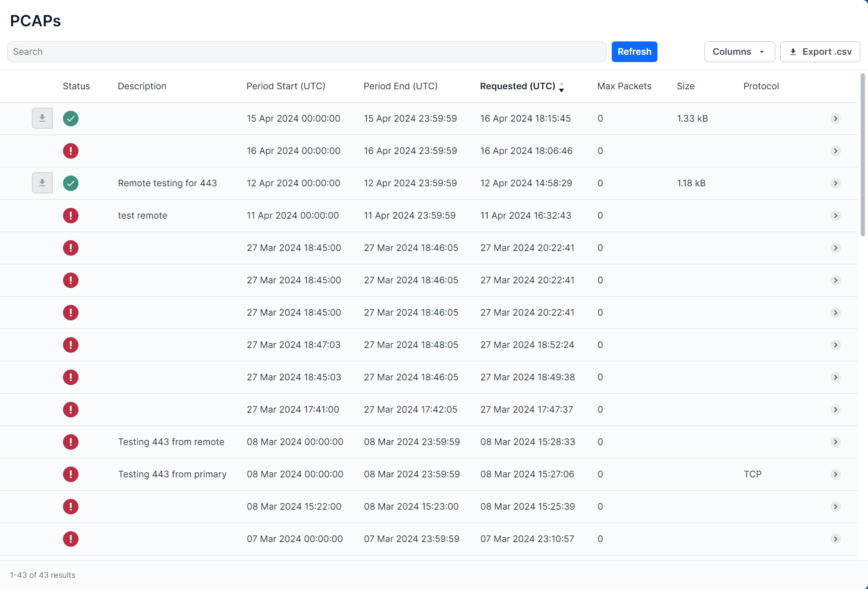Click the vertical table scrollbar
868x589 pixels.
[862, 155]
